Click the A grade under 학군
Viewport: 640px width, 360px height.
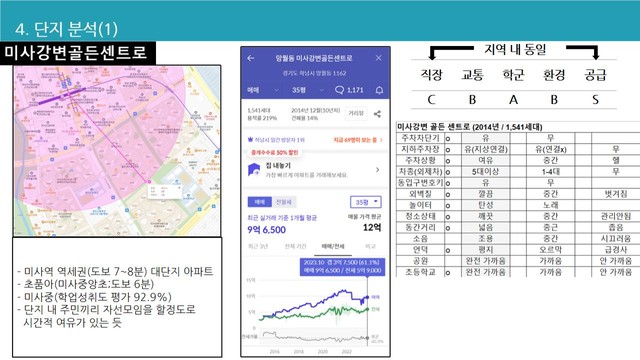click(513, 100)
